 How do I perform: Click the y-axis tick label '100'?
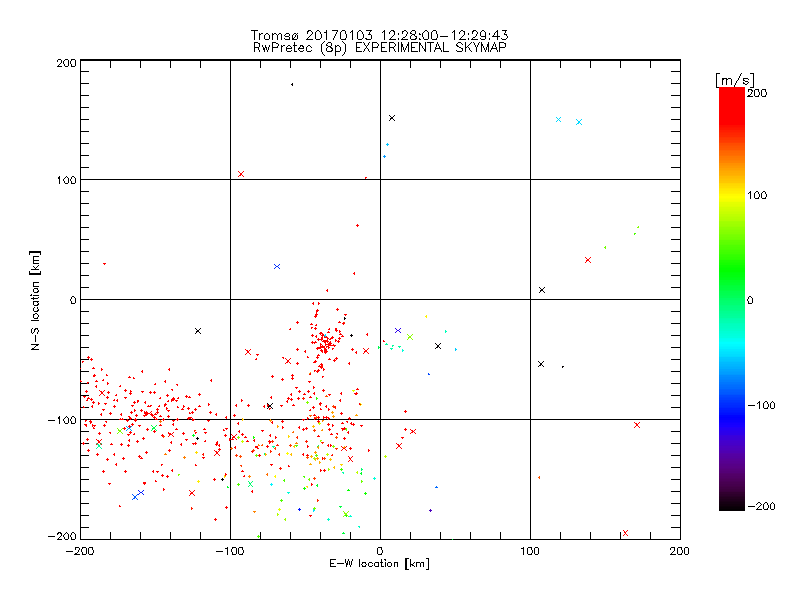tap(66, 180)
